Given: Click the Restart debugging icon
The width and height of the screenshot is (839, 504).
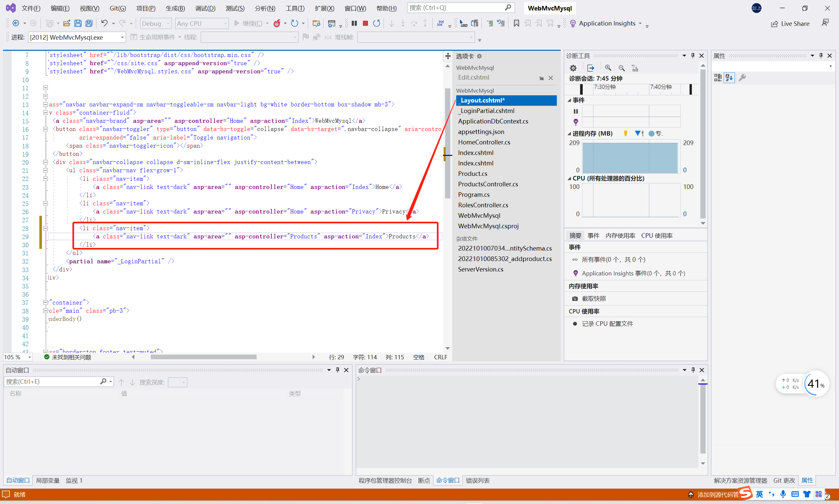Looking at the screenshot, I should click(377, 23).
